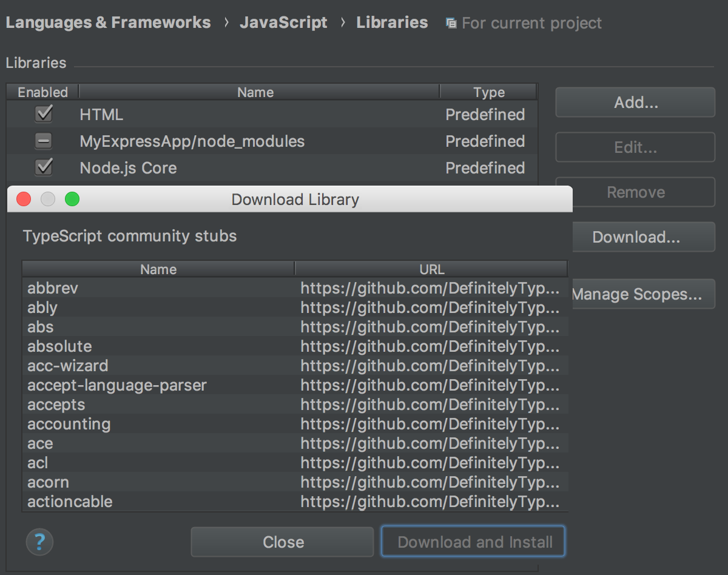728x575 pixels.
Task: Select the actioncable stub
Action: click(x=70, y=502)
